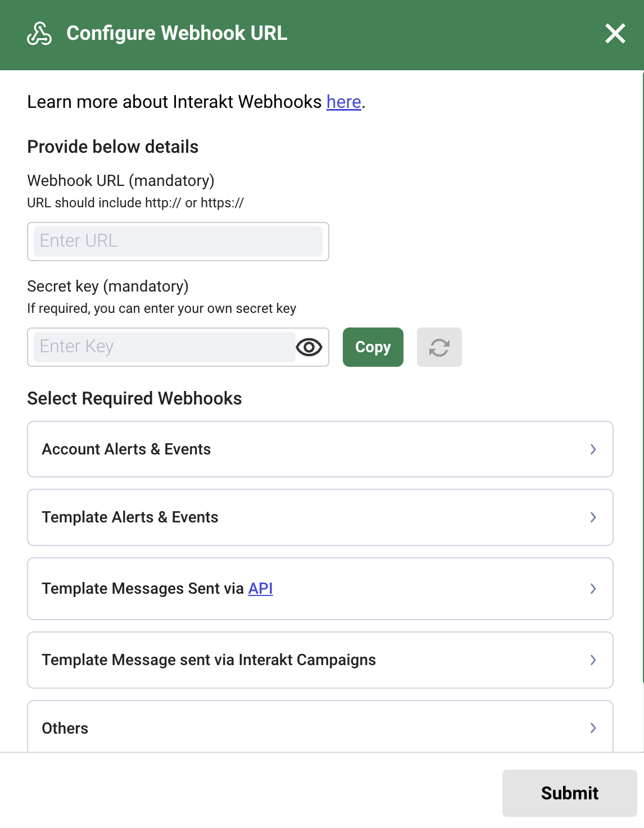Viewport: 644px width, 828px height.
Task: Expand the Others section chevron
Action: click(593, 728)
